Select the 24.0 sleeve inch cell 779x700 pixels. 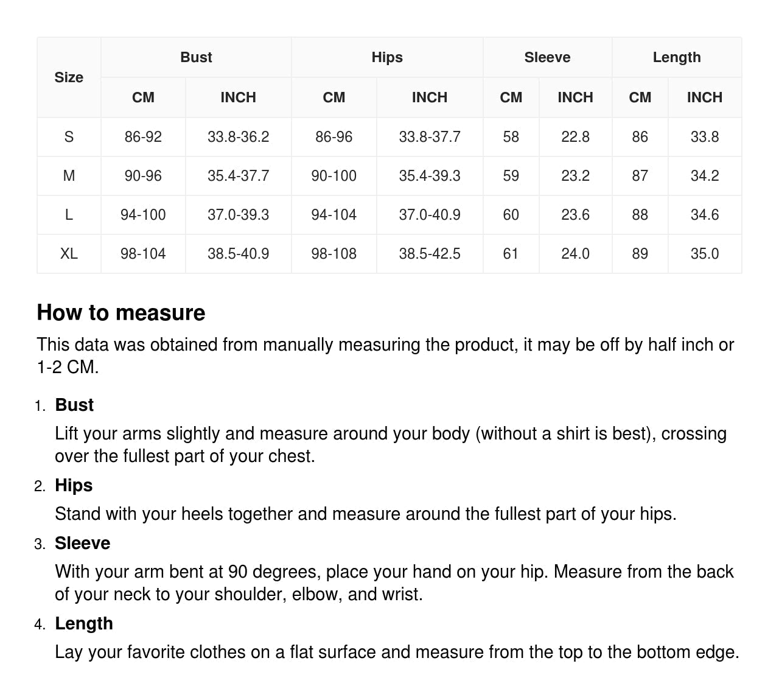[x=575, y=254]
